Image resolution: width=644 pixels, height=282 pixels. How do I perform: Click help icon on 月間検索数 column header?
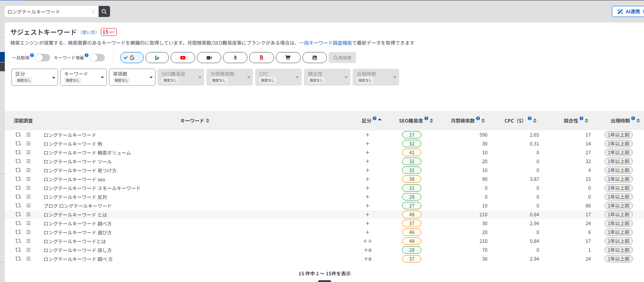(478, 118)
